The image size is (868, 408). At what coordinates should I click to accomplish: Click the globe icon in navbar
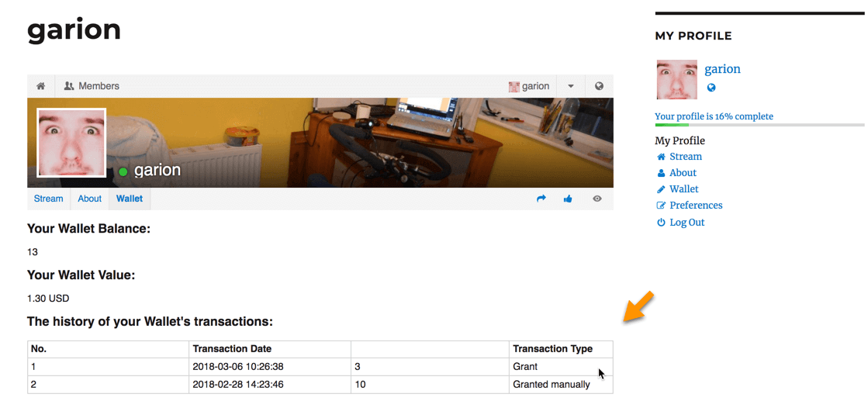[599, 86]
